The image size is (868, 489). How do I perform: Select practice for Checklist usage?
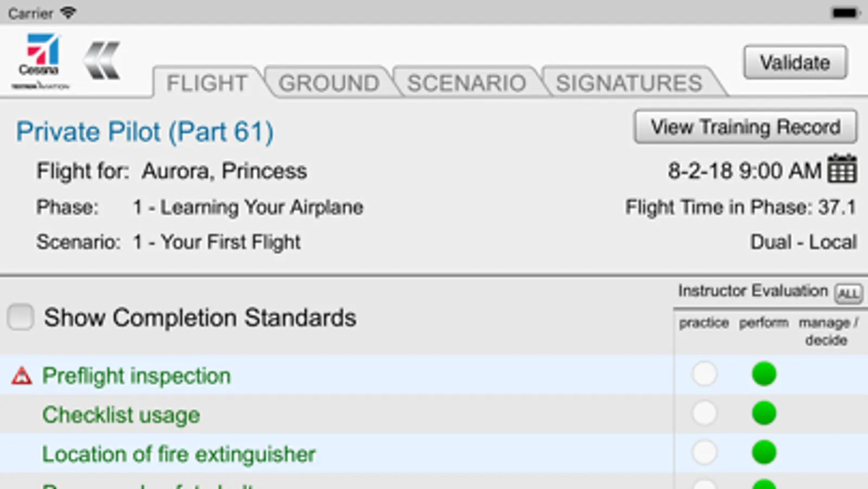[704, 413]
